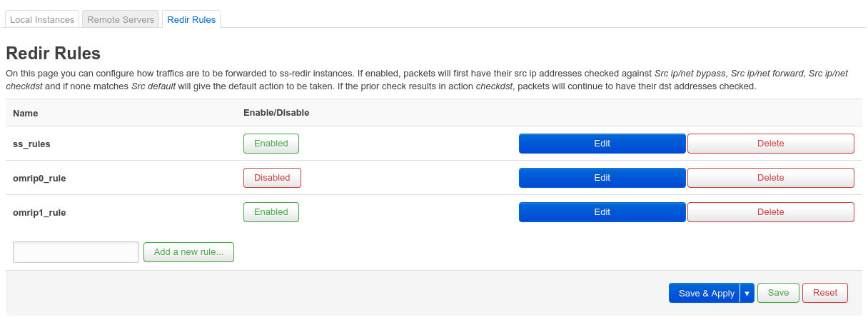Click the ss_rules name cell

click(x=31, y=144)
